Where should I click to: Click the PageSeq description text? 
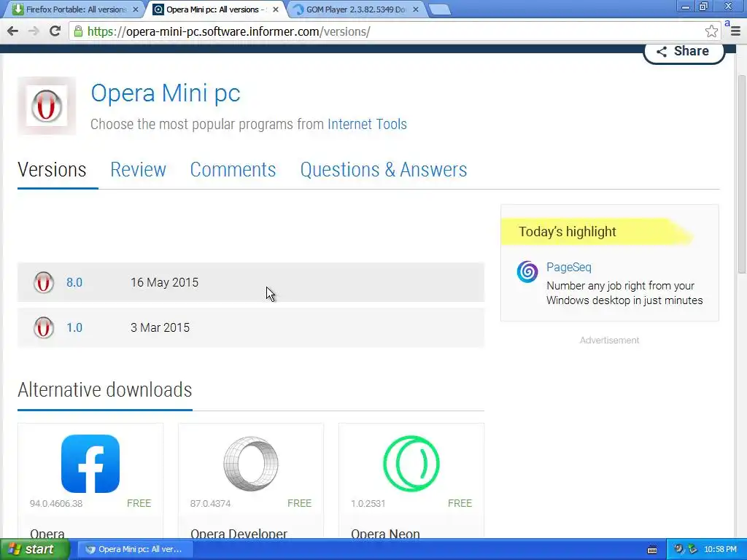624,293
